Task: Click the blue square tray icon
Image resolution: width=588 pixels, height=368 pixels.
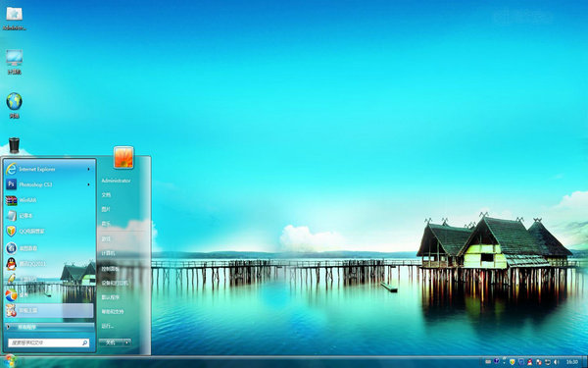Action: 521,362
